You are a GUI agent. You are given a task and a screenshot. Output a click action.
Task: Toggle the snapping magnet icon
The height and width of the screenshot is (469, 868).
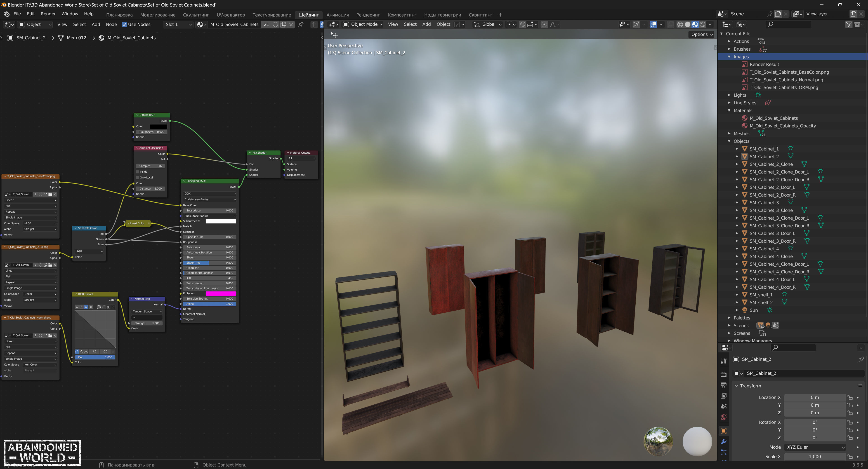click(x=522, y=24)
